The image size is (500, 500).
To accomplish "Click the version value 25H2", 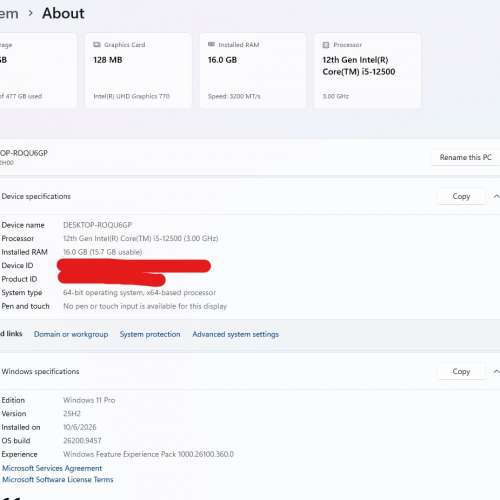I will (x=72, y=414).
